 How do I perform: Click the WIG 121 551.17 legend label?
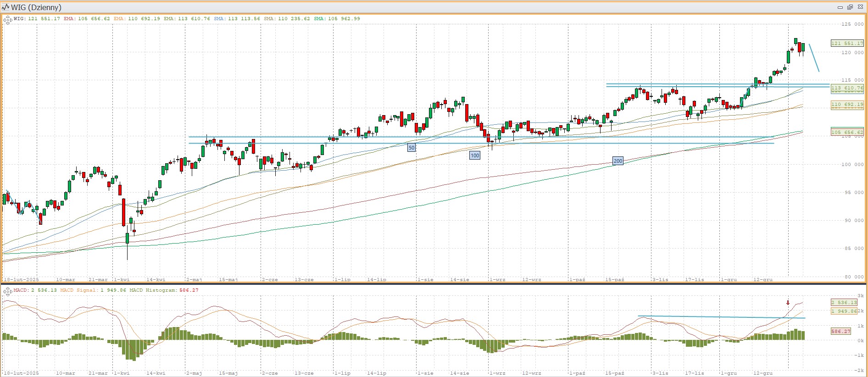coord(37,19)
